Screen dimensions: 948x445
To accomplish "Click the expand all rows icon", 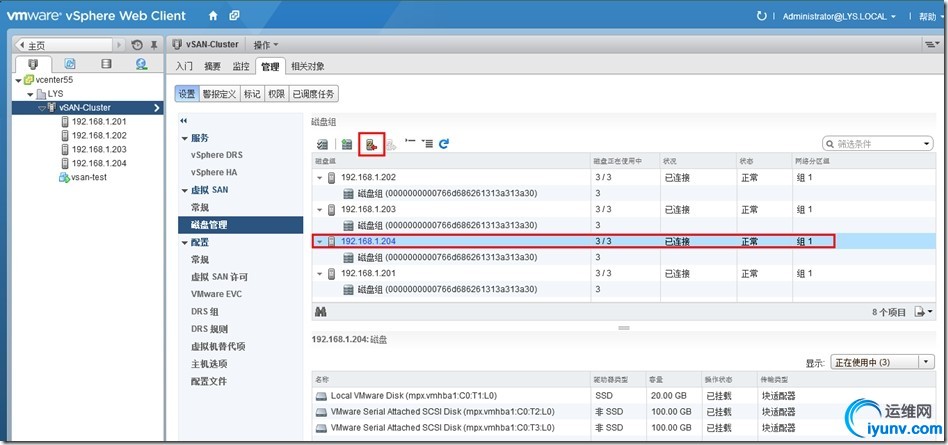I will pyautogui.click(x=427, y=143).
